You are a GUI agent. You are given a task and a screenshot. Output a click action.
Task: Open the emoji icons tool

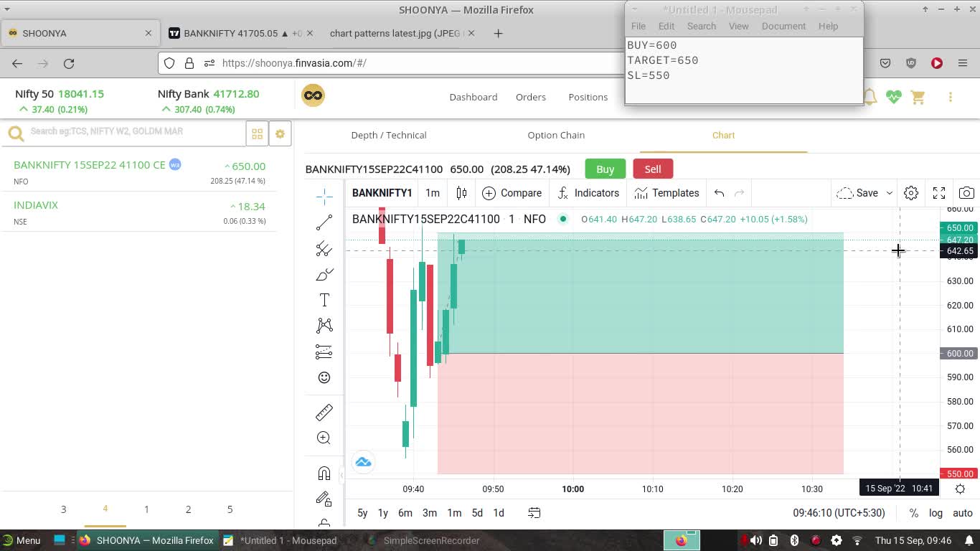(x=324, y=377)
